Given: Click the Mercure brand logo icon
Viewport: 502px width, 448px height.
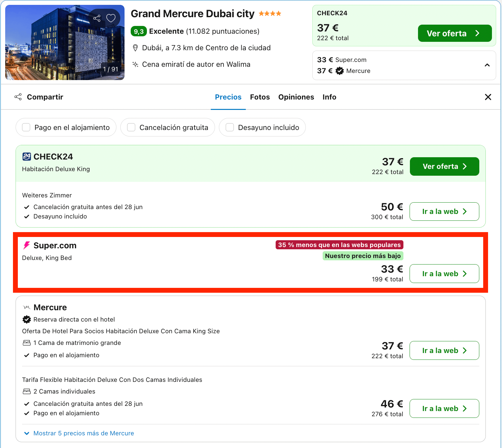Looking at the screenshot, I should click(27, 307).
